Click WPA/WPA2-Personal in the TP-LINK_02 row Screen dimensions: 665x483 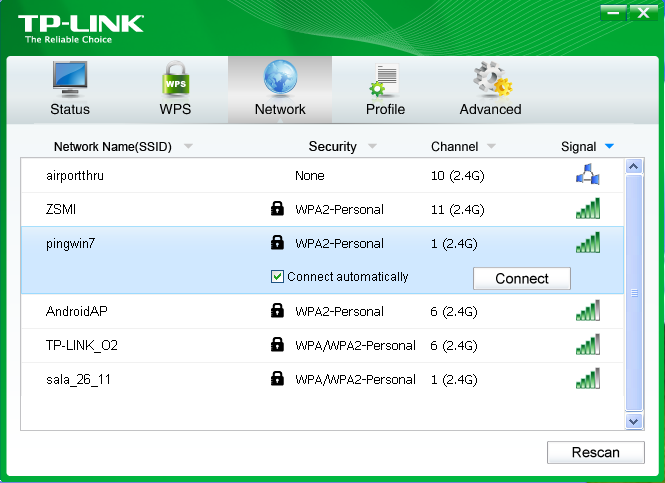[355, 346]
